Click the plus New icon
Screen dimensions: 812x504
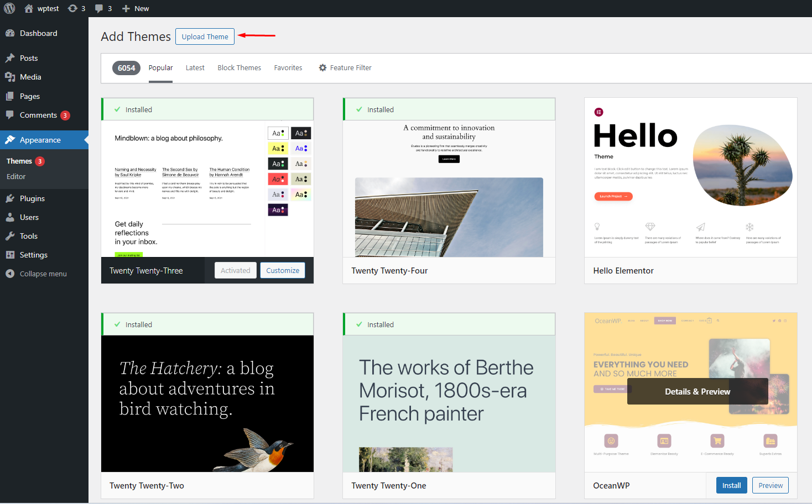pyautogui.click(x=126, y=8)
